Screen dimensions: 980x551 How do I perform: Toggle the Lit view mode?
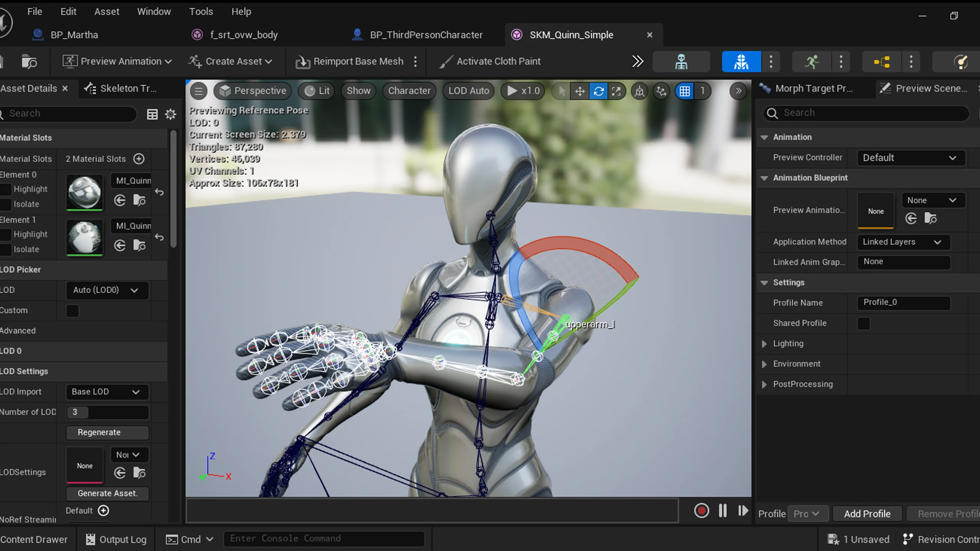pyautogui.click(x=317, y=91)
